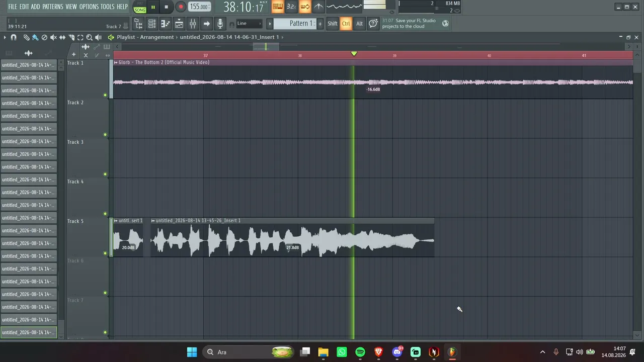Image resolution: width=644 pixels, height=362 pixels.
Task: Click the Ctrl modifier button
Action: point(346,24)
